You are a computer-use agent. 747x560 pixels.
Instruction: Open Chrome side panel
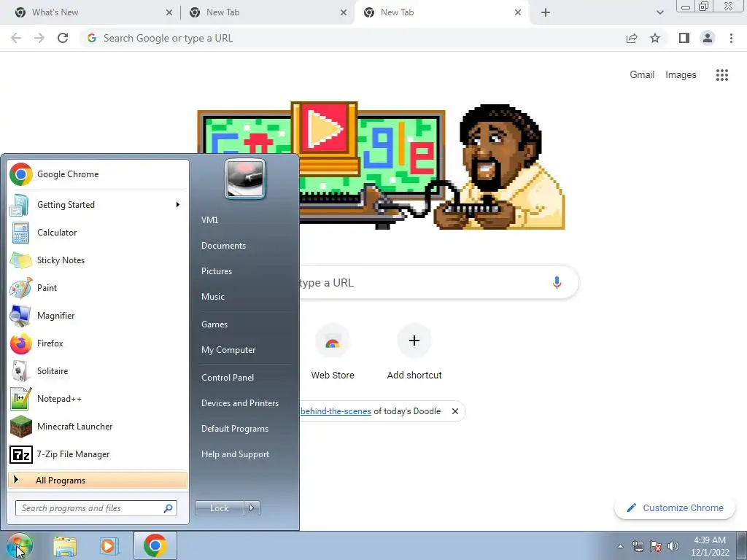(684, 38)
